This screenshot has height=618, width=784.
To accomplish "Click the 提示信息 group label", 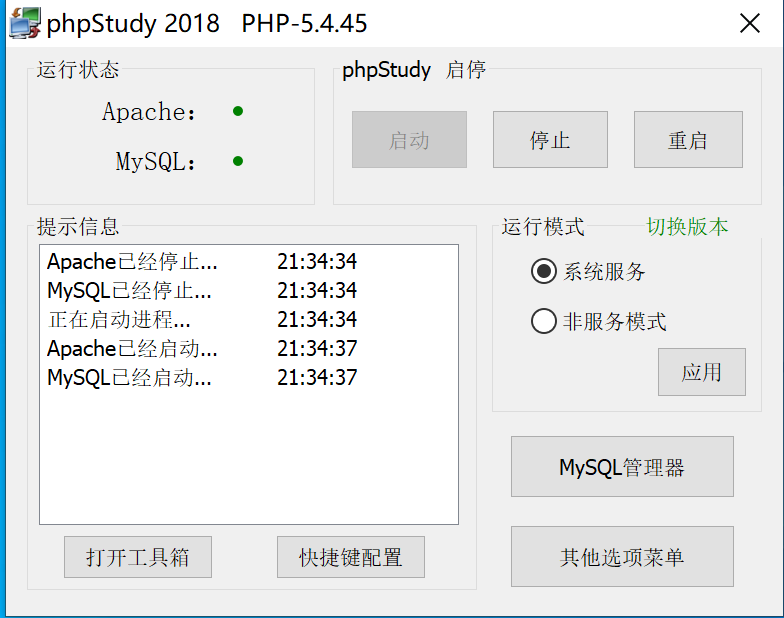I will (x=78, y=226).
